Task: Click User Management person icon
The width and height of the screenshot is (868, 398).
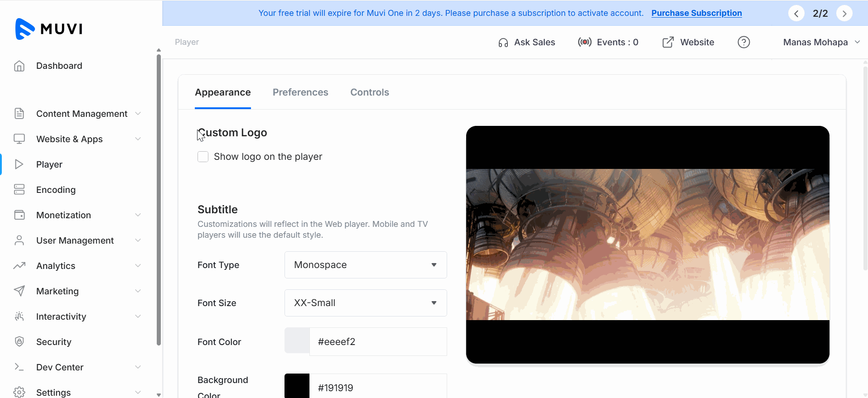Action: 19,240
